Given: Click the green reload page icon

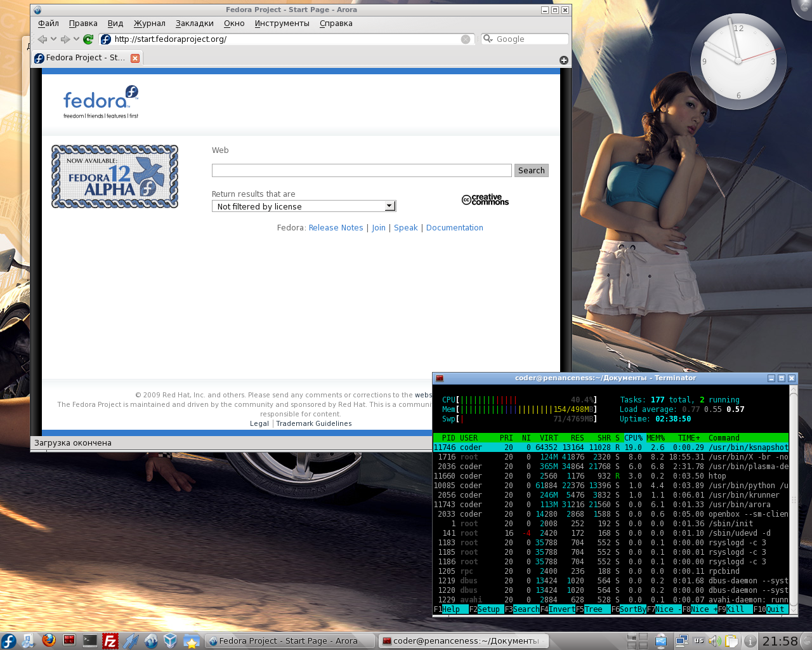Looking at the screenshot, I should [x=88, y=39].
